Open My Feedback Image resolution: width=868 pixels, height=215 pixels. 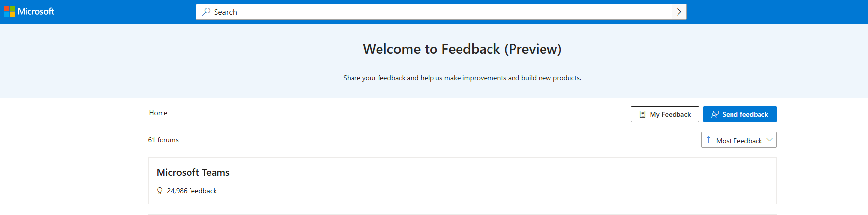pyautogui.click(x=665, y=114)
